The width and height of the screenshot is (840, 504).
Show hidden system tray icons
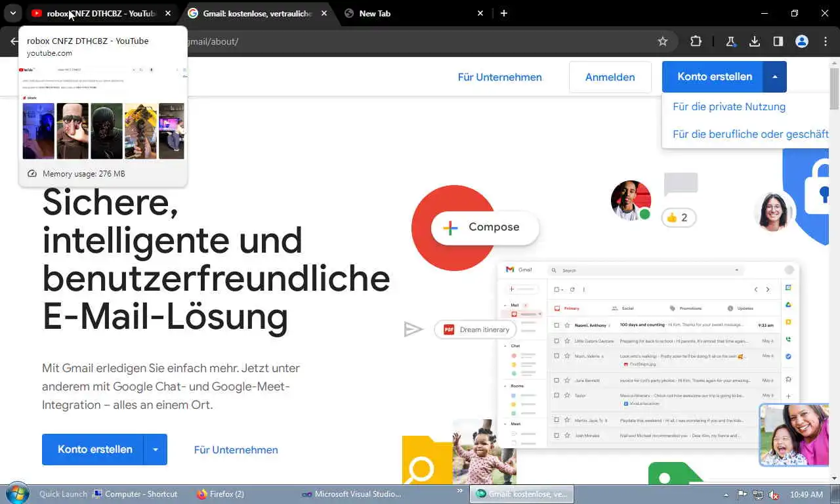click(x=726, y=495)
